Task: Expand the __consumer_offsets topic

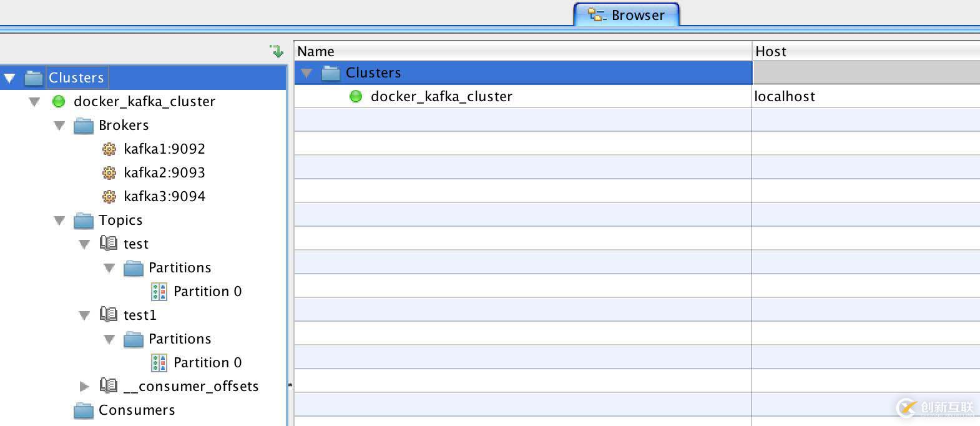Action: point(84,387)
